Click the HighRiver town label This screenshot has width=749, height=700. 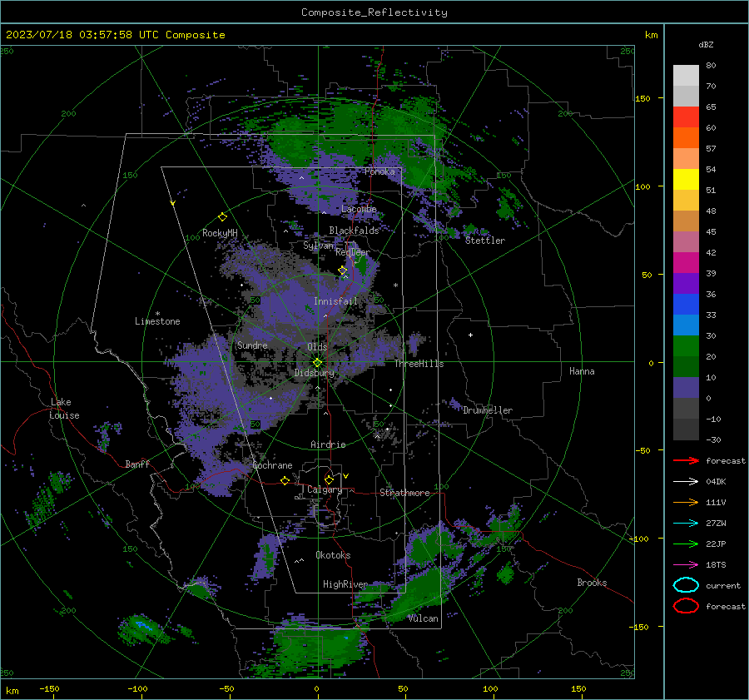click(345, 585)
